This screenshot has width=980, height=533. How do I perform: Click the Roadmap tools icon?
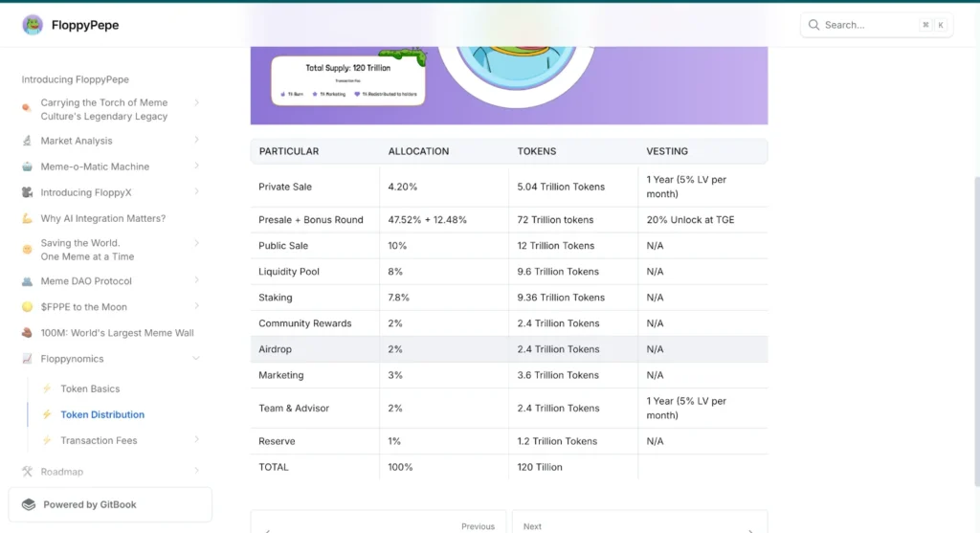tap(27, 472)
